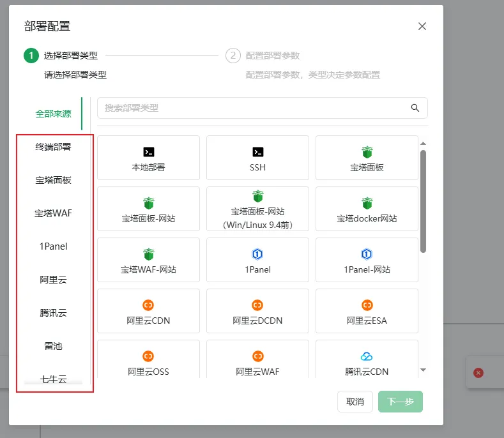
Task: Filter by 宝塔WAF category
Action: 53,213
